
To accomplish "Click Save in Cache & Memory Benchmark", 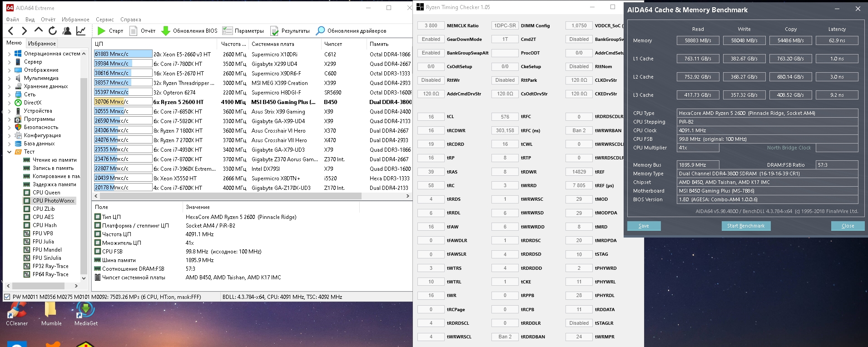I will [644, 226].
